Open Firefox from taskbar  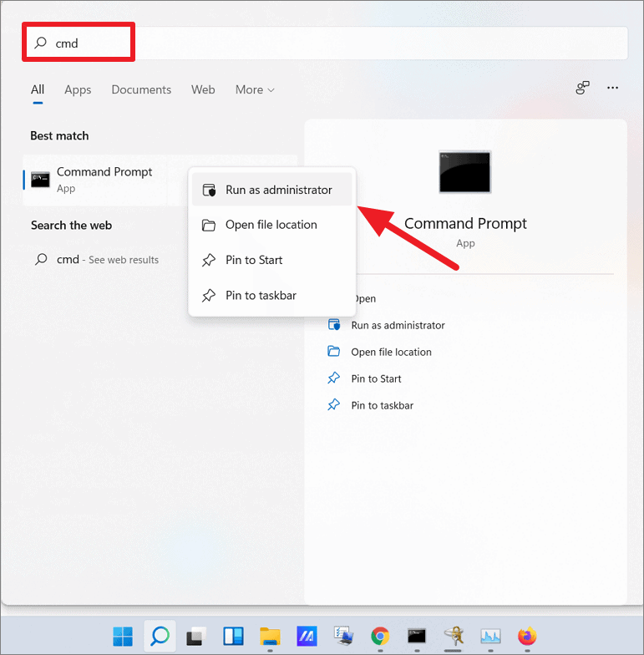(x=527, y=637)
